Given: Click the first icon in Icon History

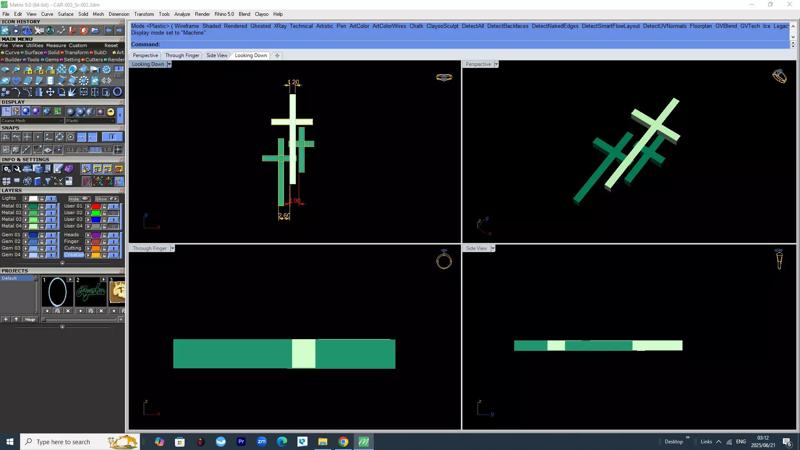Looking at the screenshot, I should point(5,30).
